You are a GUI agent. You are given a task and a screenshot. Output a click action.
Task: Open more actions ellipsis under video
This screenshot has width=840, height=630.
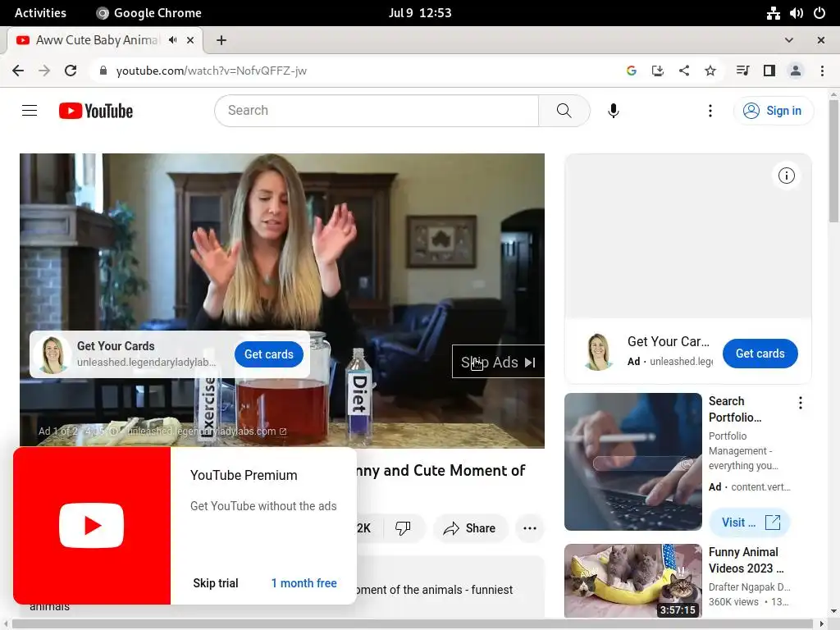pyautogui.click(x=529, y=528)
